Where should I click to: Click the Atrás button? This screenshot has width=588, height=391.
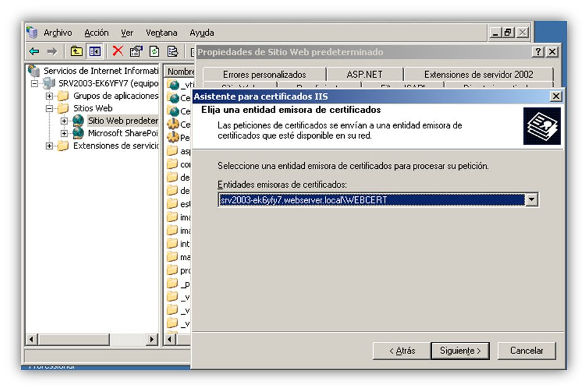tap(402, 350)
